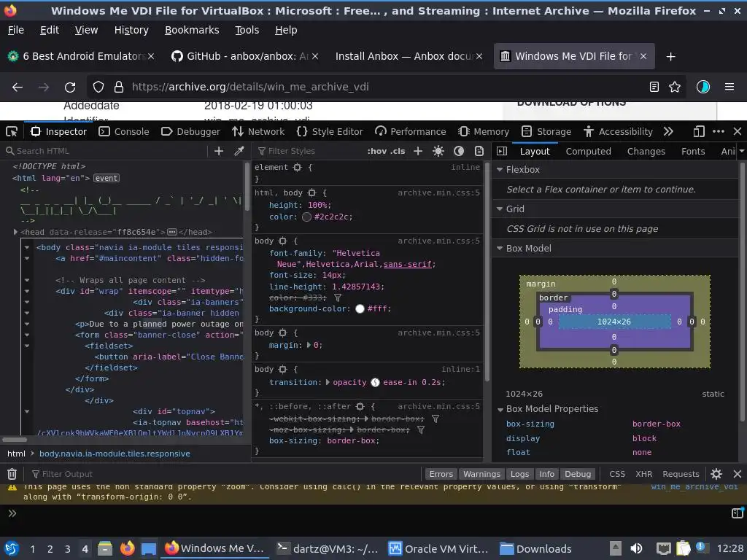Switch to the Console tool tab
The width and height of the screenshot is (747, 560).
click(x=124, y=131)
